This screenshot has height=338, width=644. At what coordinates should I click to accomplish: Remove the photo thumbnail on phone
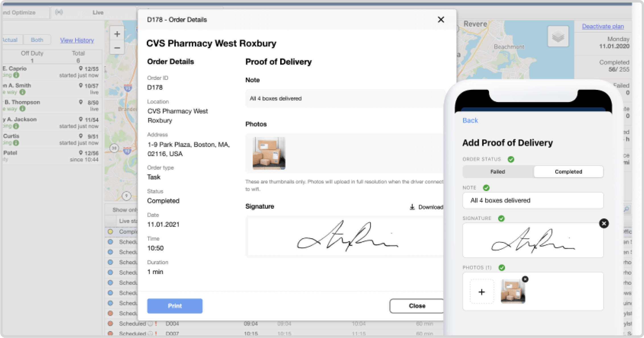pos(525,279)
